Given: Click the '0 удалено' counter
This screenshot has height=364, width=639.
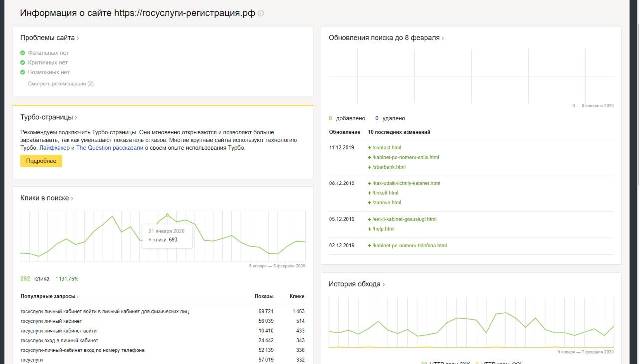Looking at the screenshot, I should pyautogui.click(x=390, y=119).
